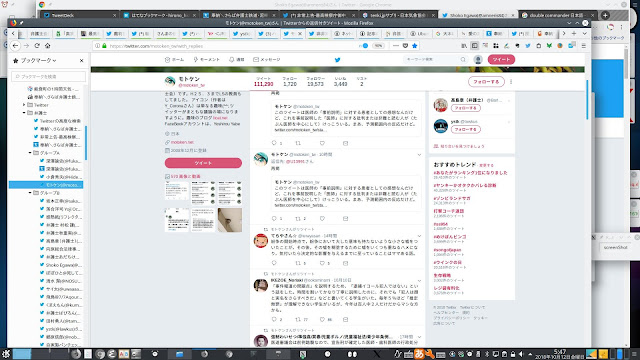Like the second モトケン tweet from 10 hours ago
The width and height of the screenshot is (640, 360).
pos(322,219)
